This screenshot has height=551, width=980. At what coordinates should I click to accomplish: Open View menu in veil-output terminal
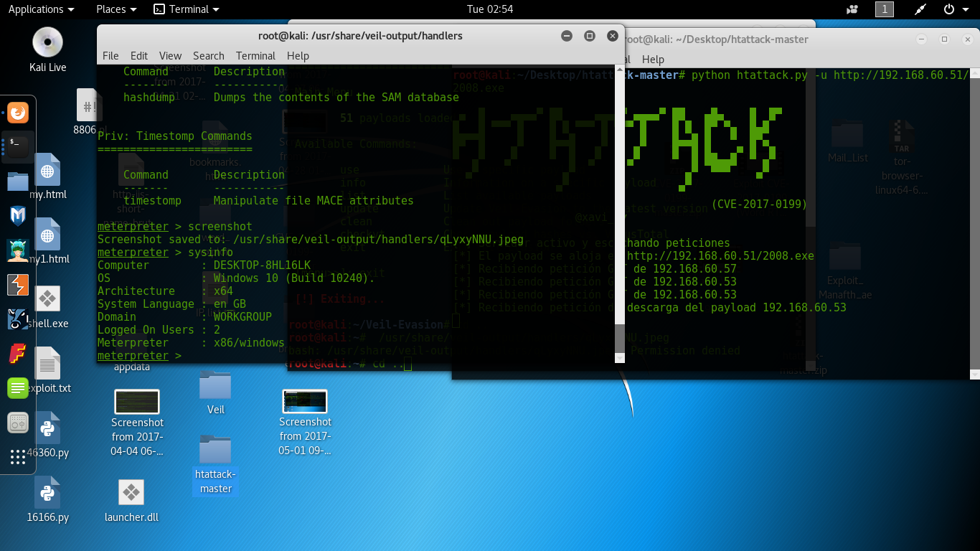coord(170,55)
